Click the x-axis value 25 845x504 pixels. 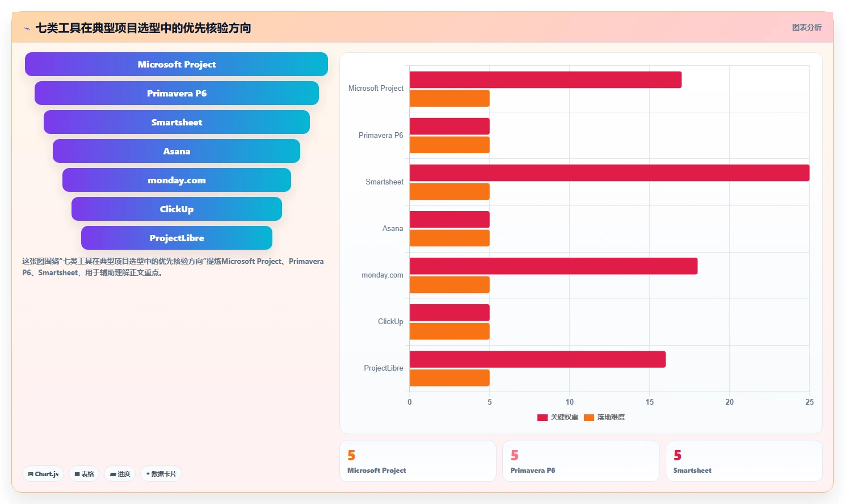pyautogui.click(x=809, y=402)
